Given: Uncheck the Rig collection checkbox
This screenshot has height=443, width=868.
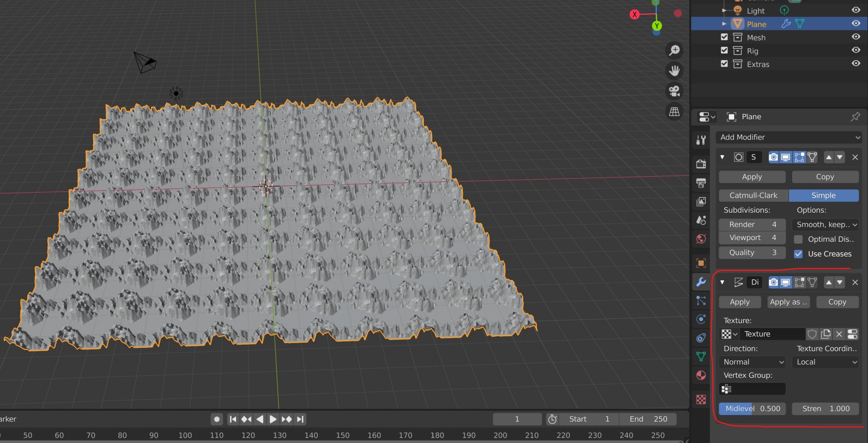Looking at the screenshot, I should 723,50.
